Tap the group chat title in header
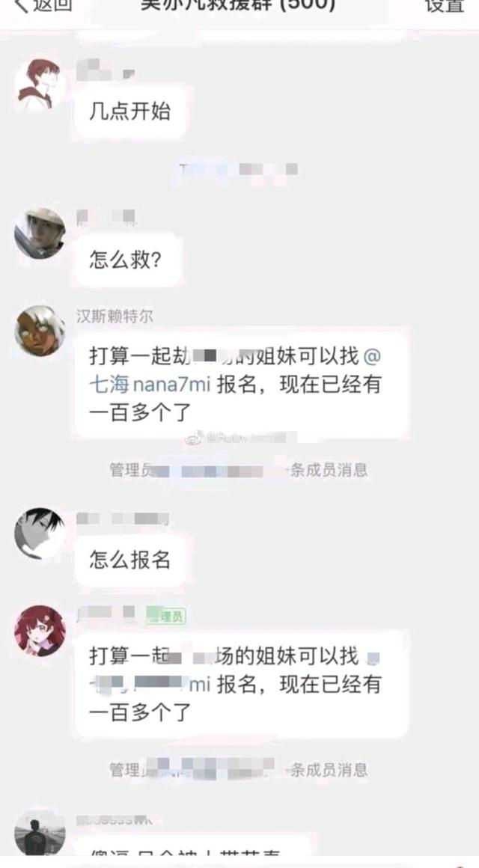 pyautogui.click(x=237, y=5)
